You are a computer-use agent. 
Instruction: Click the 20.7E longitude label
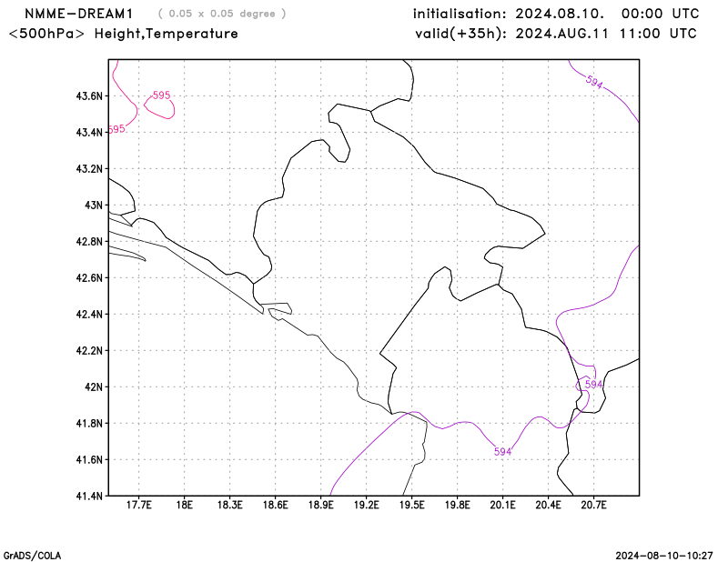[x=594, y=505]
